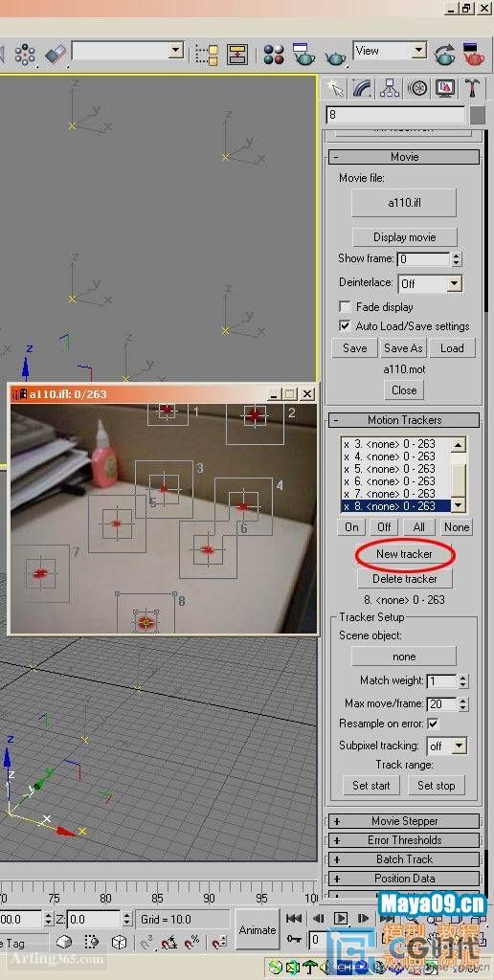Click tracker list scrollbar down arrow
The width and height of the screenshot is (494, 980).
[459, 505]
